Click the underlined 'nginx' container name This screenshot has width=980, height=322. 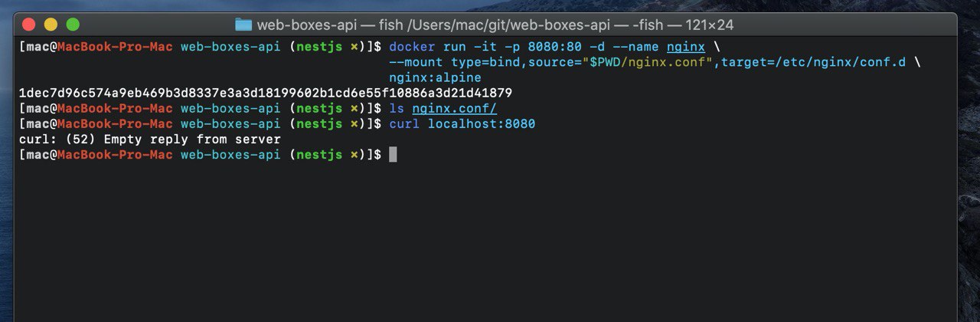click(685, 47)
